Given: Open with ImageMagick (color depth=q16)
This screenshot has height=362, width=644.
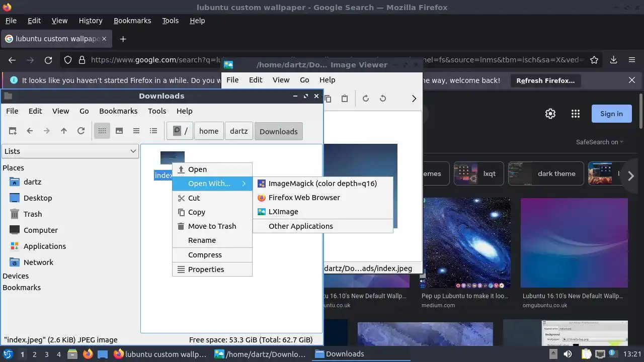Looking at the screenshot, I should 323,184.
